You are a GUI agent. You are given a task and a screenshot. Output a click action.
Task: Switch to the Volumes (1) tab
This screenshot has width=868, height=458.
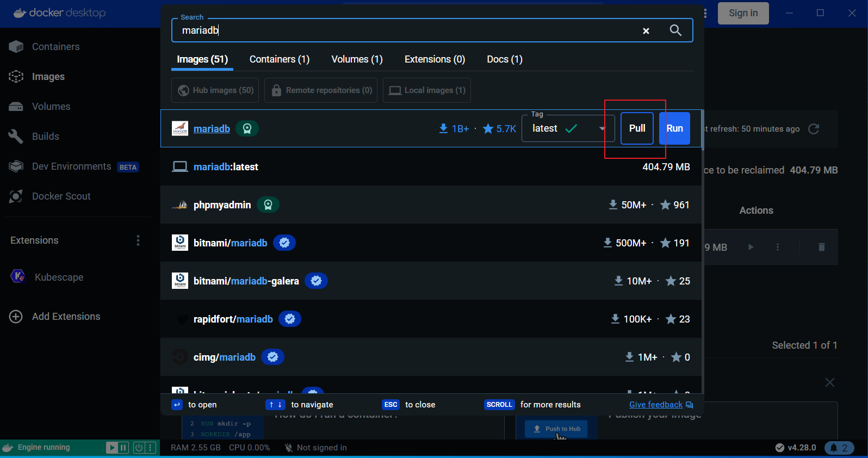(x=357, y=59)
